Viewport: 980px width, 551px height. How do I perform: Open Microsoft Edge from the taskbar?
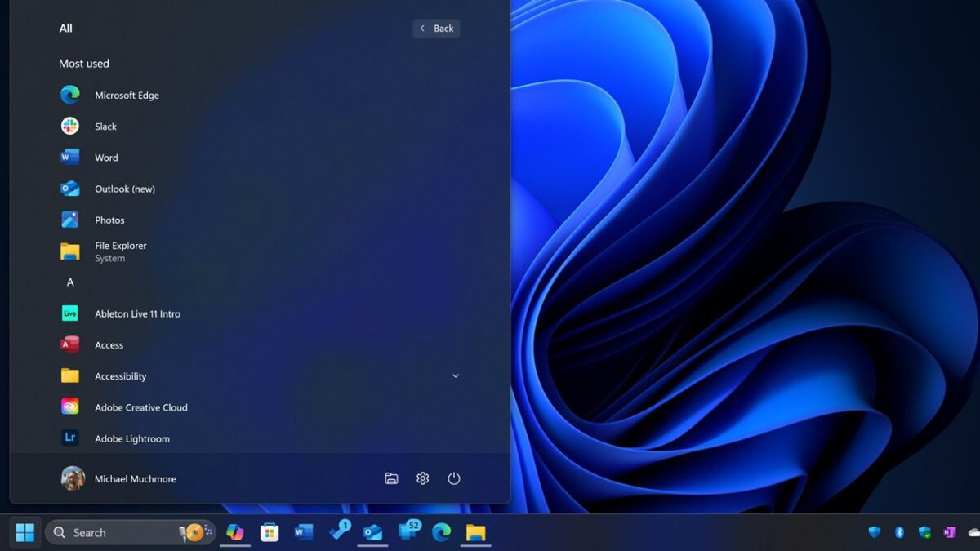click(x=442, y=532)
